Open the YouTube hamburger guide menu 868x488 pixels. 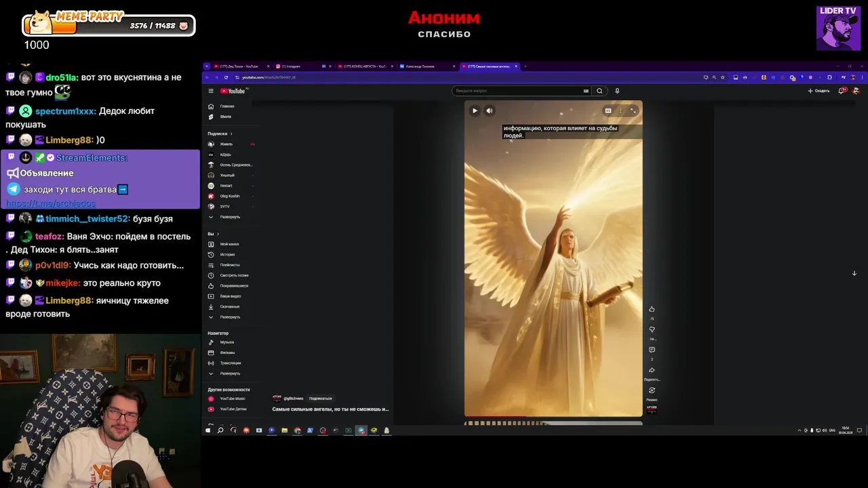coord(211,91)
